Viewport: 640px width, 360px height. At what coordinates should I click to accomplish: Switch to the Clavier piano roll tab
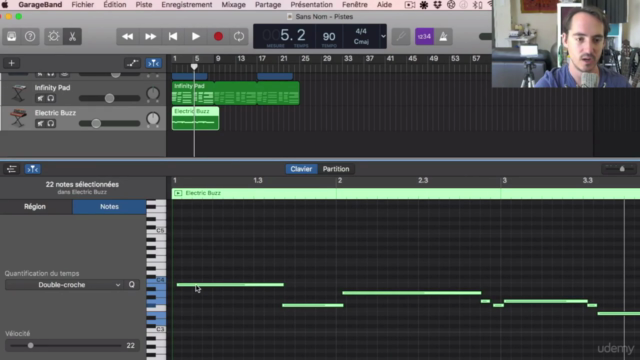301,169
